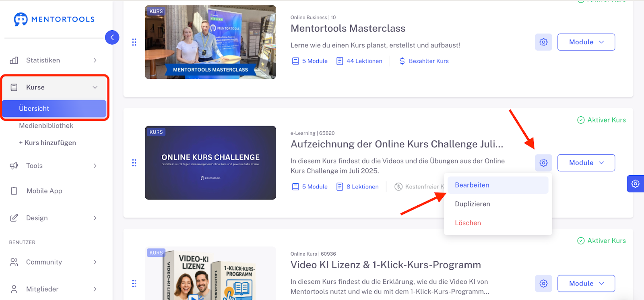The image size is (644, 300).
Task: Click the lessons icon beside 44 Lektionen
Action: point(340,61)
